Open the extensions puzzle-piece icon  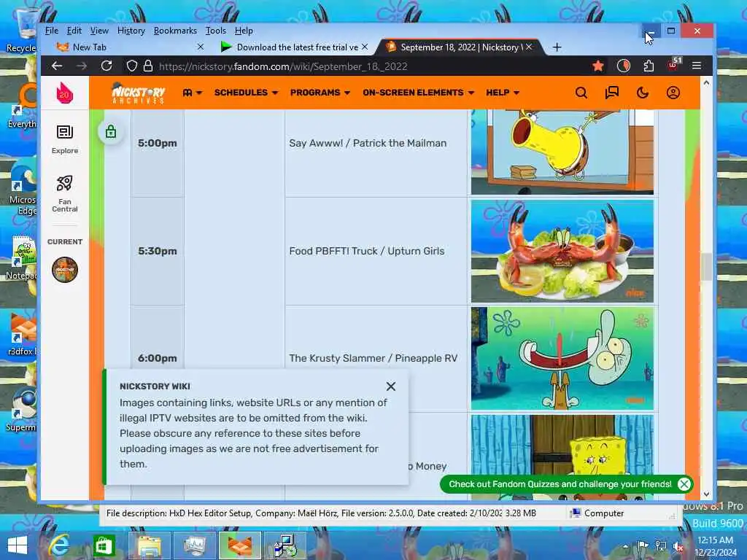(x=649, y=66)
